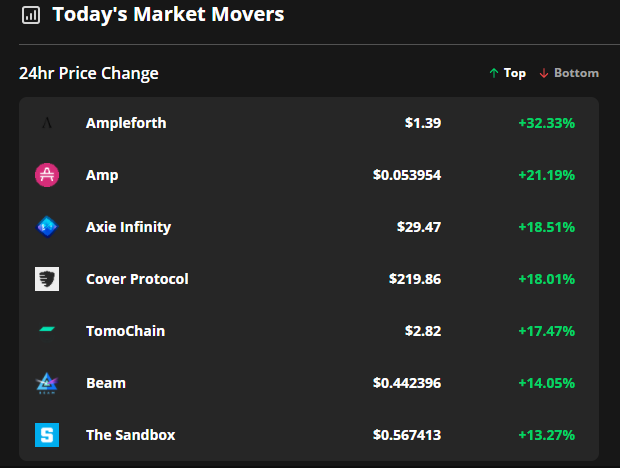
Task: Click Ampleforth +32.33% change value
Action: 546,123
